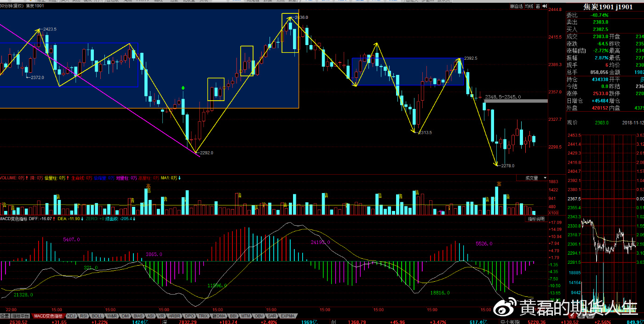Click the 30分钟(复权) period label

tap(12, 6)
